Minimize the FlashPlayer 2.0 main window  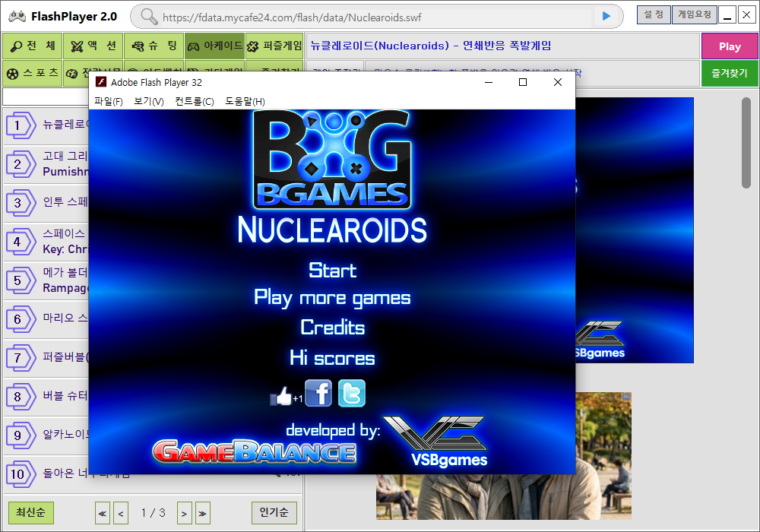coord(727,15)
